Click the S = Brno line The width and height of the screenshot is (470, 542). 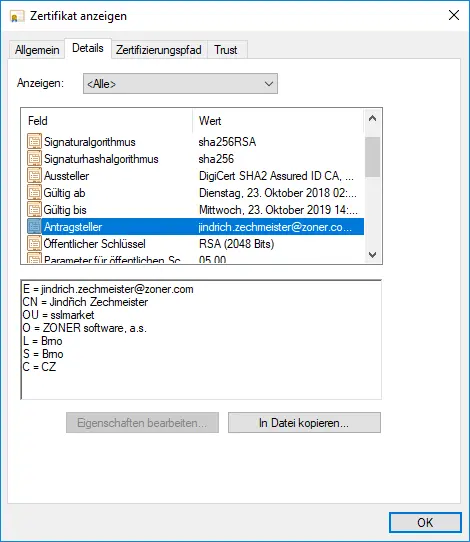(x=43, y=354)
